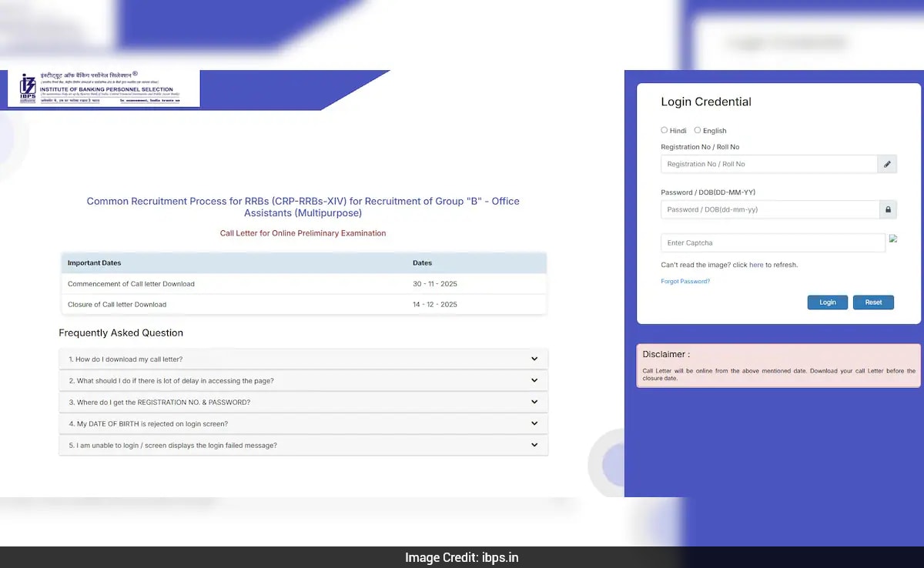Select the 'Closure of Call letter Download' table row

(x=303, y=304)
